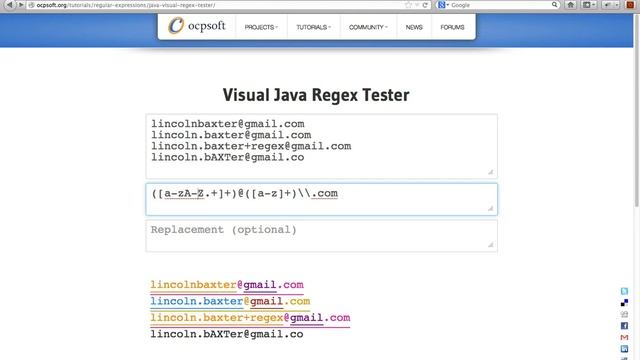Share page via Delicious icon
This screenshot has height=360, width=640.
pyautogui.click(x=624, y=302)
